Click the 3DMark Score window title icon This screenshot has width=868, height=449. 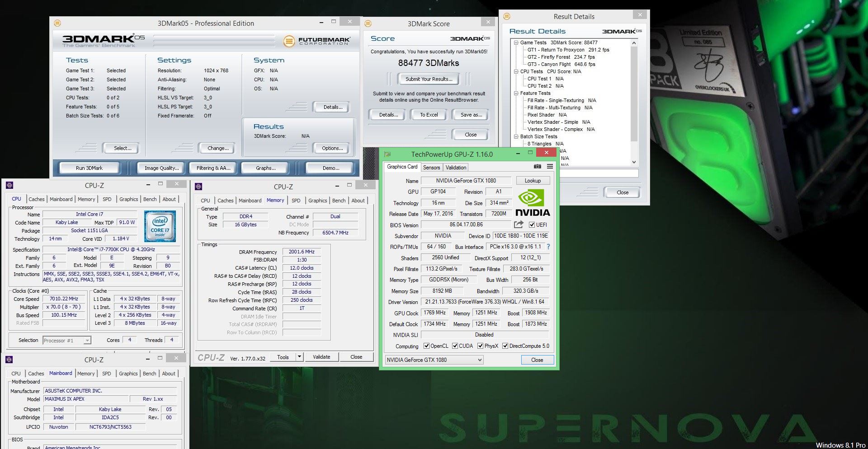pyautogui.click(x=368, y=23)
